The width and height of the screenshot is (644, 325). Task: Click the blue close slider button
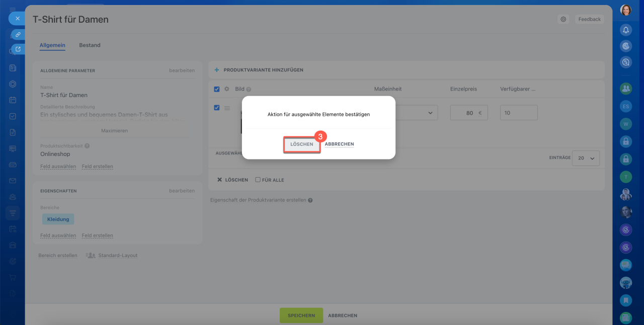point(17,18)
